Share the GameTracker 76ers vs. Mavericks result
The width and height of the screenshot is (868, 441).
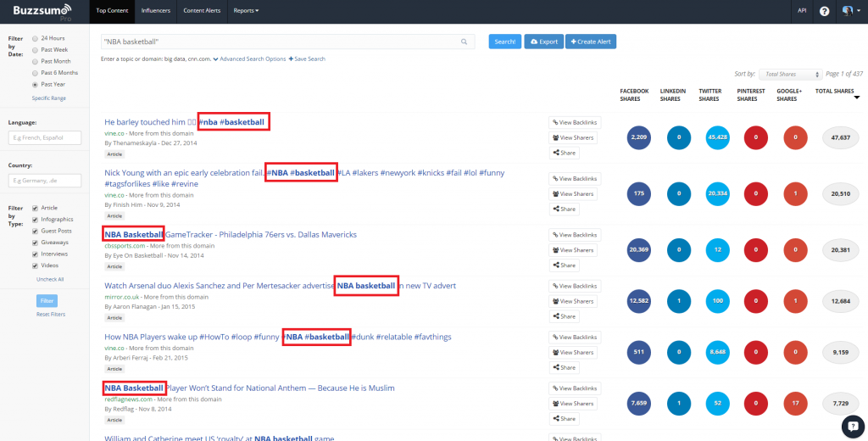click(564, 265)
